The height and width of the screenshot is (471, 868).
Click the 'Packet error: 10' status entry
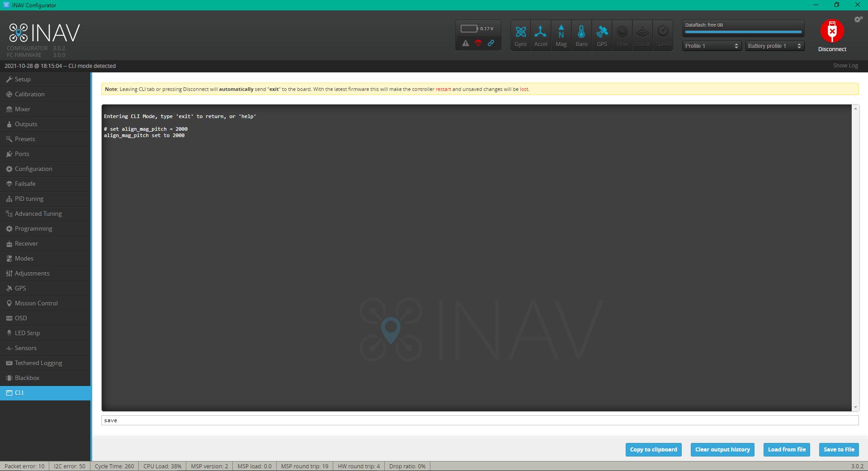point(24,466)
